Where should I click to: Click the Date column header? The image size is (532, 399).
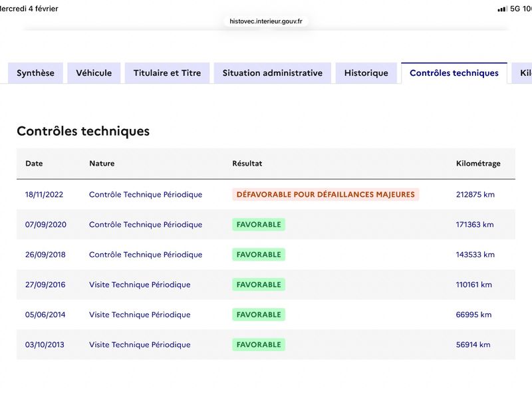(34, 163)
